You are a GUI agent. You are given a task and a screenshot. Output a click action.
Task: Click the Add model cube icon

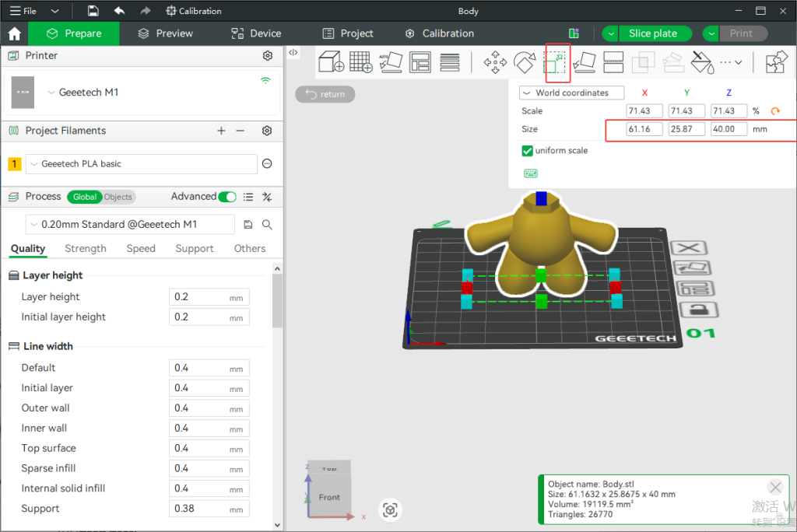[332, 62]
